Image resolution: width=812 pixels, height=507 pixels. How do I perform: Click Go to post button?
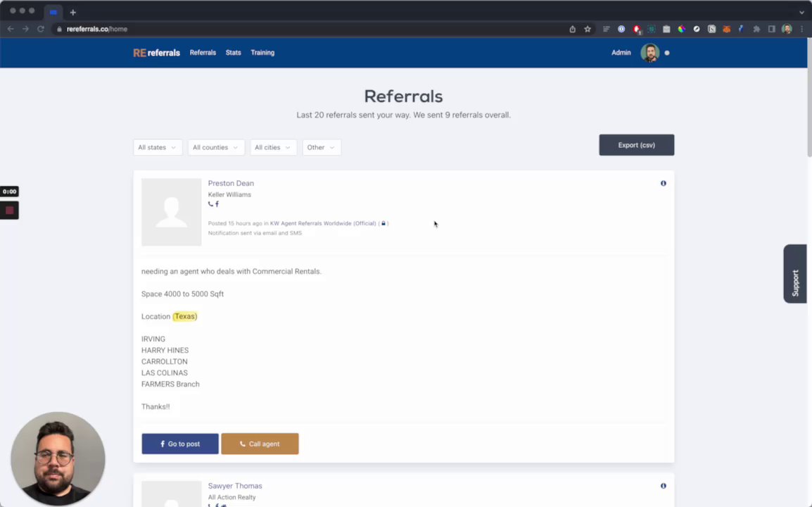click(x=180, y=444)
